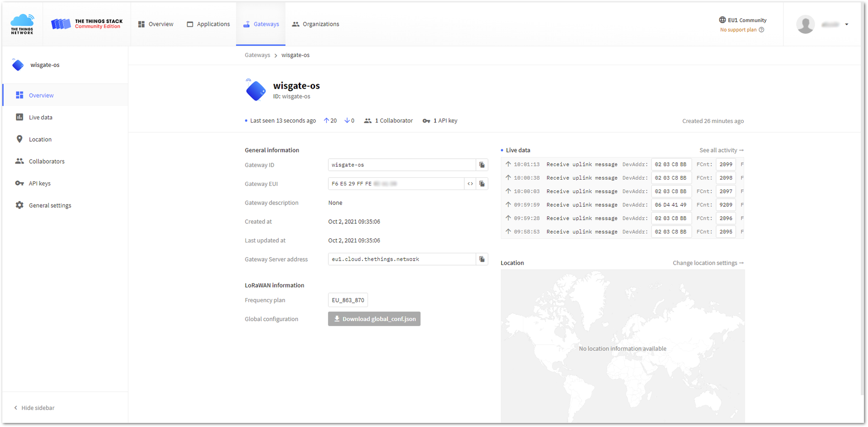This screenshot has width=868, height=427.
Task: Click the Gateway ID field wisgate-os
Action: 402,165
